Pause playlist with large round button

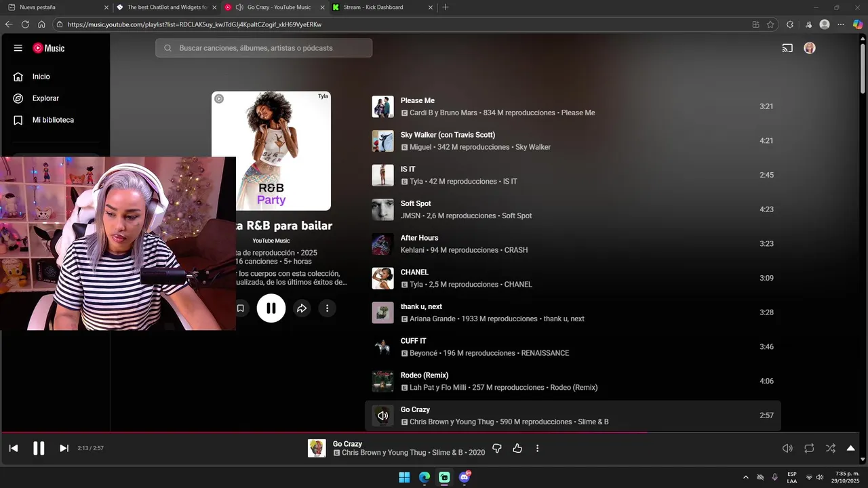271,308
